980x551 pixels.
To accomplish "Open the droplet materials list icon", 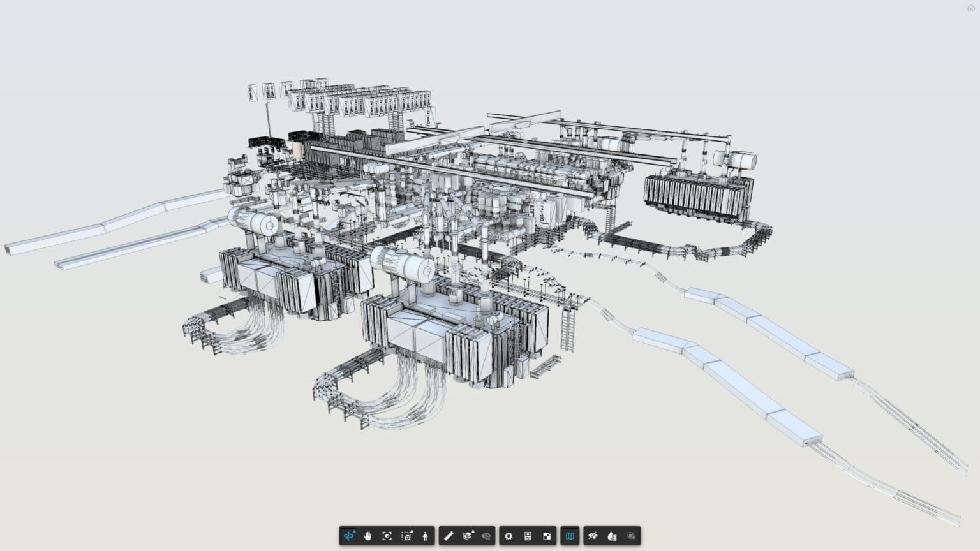I will tap(612, 536).
